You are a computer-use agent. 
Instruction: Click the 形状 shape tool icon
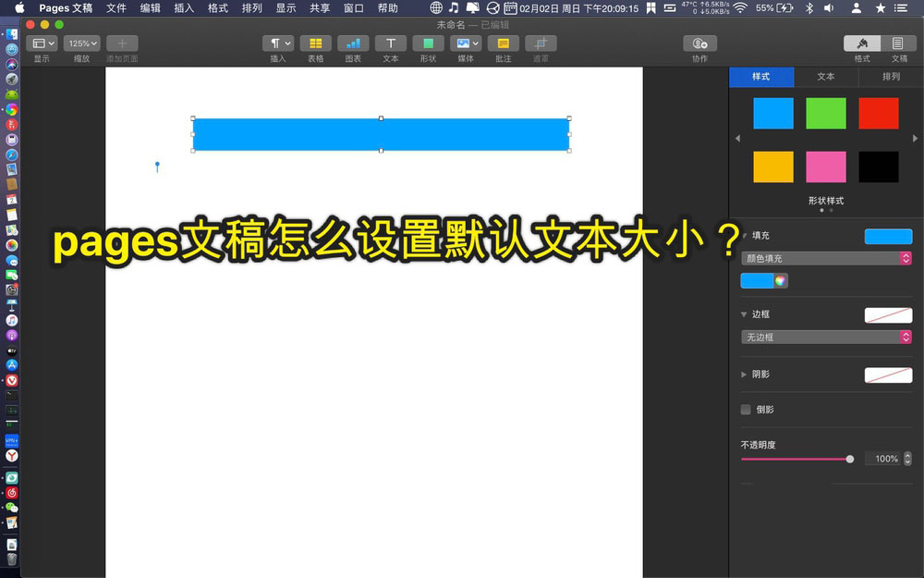[x=427, y=43]
